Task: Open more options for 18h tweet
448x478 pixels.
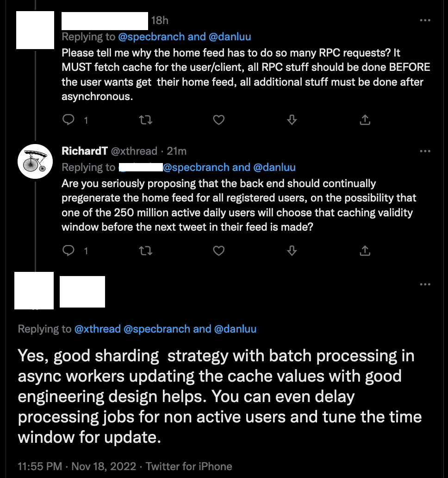Action: pos(425,20)
